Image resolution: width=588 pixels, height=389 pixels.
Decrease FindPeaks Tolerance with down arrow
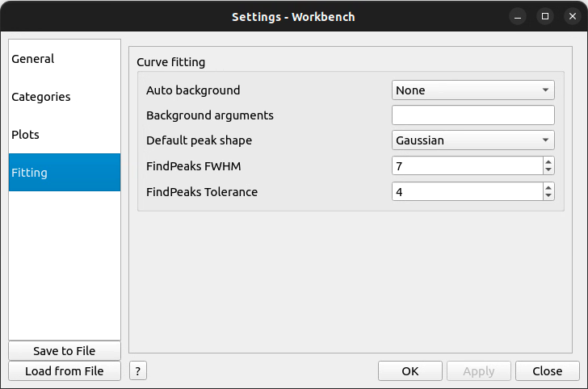[x=548, y=196]
